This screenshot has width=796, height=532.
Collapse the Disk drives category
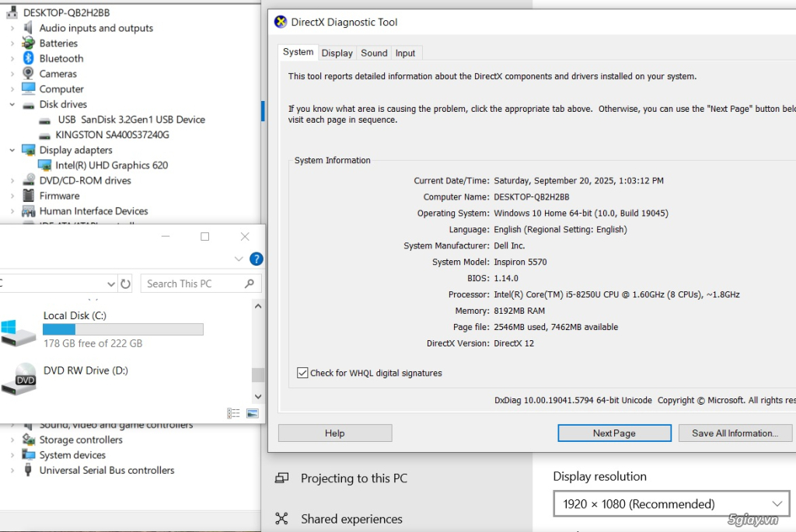pyautogui.click(x=12, y=104)
